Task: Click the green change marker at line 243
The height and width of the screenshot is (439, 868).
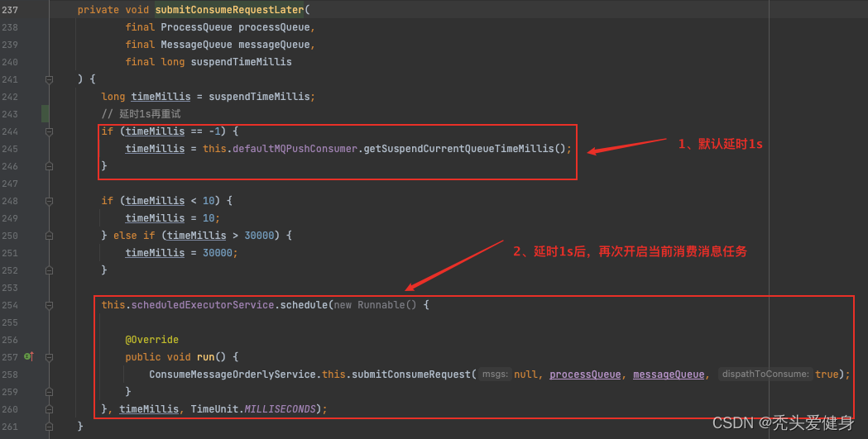Action: (46, 114)
